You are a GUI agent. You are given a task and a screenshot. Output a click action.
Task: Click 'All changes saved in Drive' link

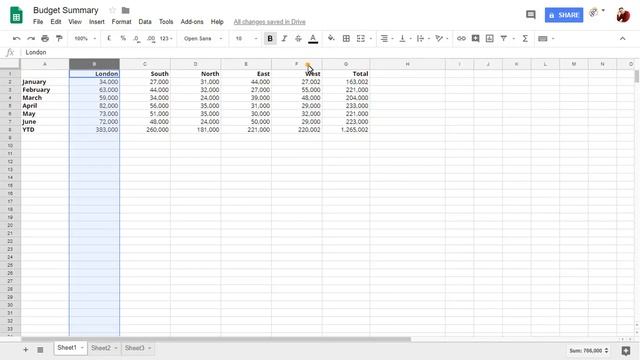(269, 22)
